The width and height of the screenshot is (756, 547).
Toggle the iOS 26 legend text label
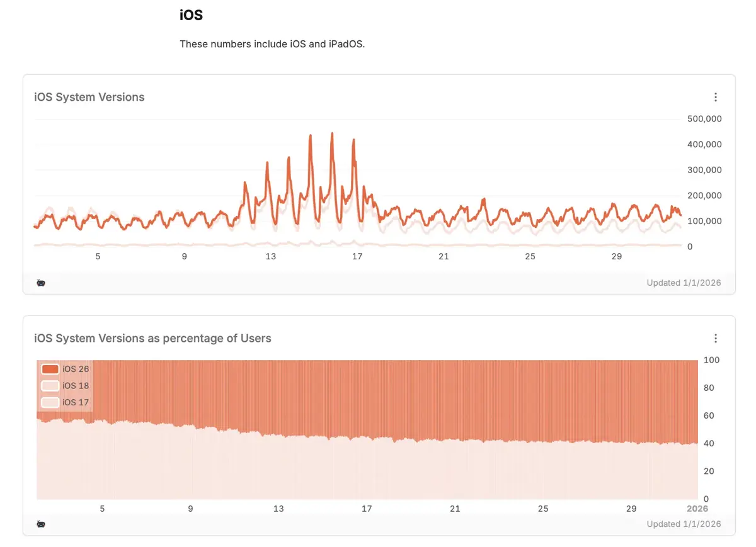(x=76, y=369)
